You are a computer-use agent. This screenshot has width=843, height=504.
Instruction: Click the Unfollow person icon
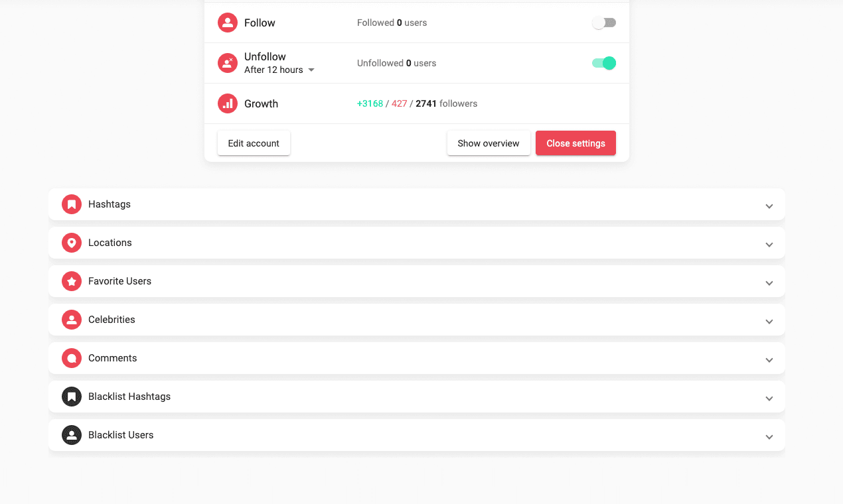click(228, 63)
